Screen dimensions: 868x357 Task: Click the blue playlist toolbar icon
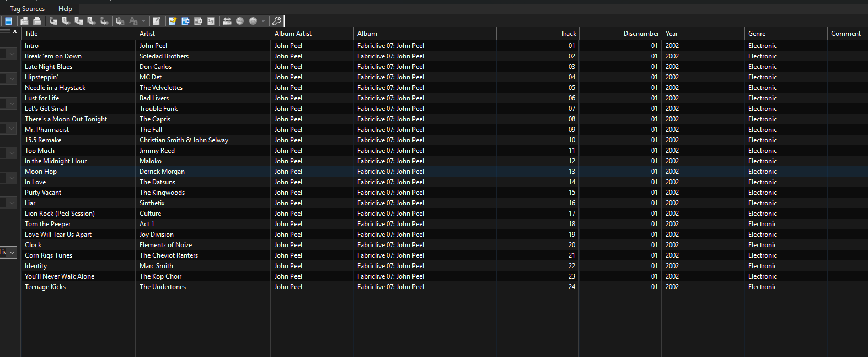[185, 21]
